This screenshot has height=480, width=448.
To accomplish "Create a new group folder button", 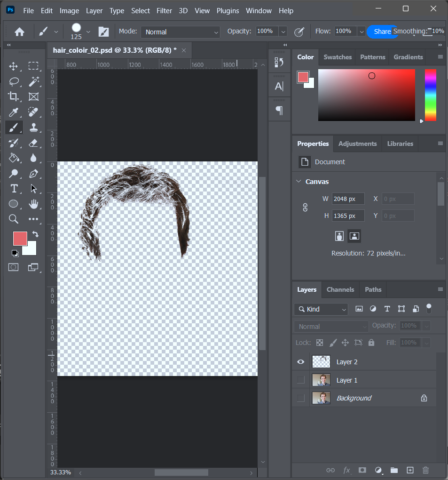I will [x=394, y=470].
